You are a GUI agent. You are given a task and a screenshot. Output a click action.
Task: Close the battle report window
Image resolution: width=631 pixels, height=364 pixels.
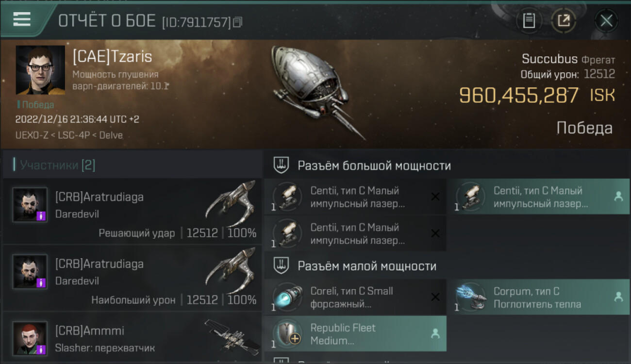pos(606,21)
